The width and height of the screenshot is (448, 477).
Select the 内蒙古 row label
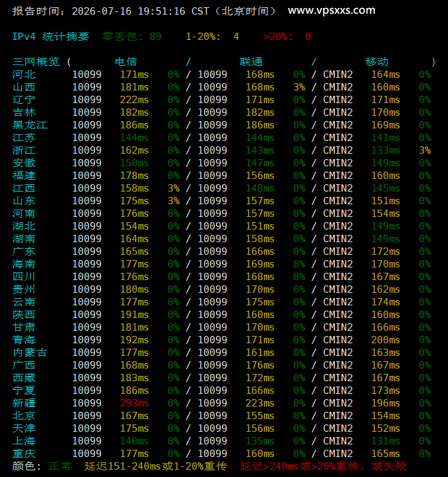[x=30, y=353]
